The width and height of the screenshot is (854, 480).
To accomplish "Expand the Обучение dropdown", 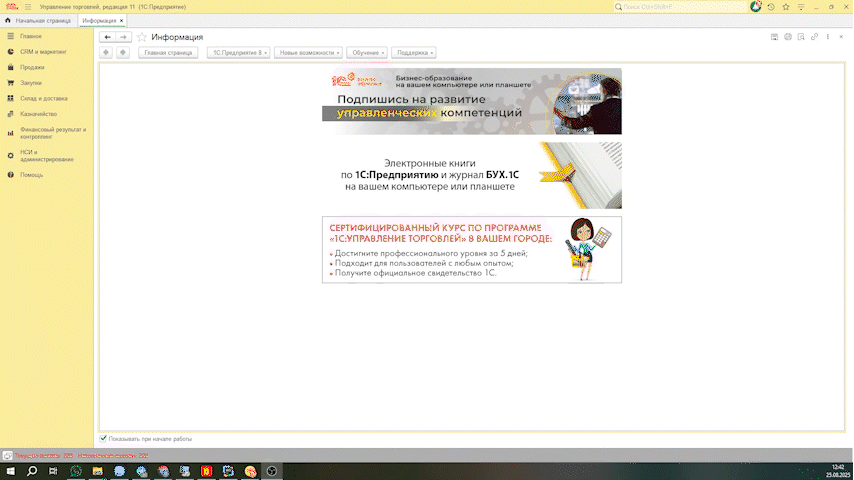I will pyautogui.click(x=367, y=53).
